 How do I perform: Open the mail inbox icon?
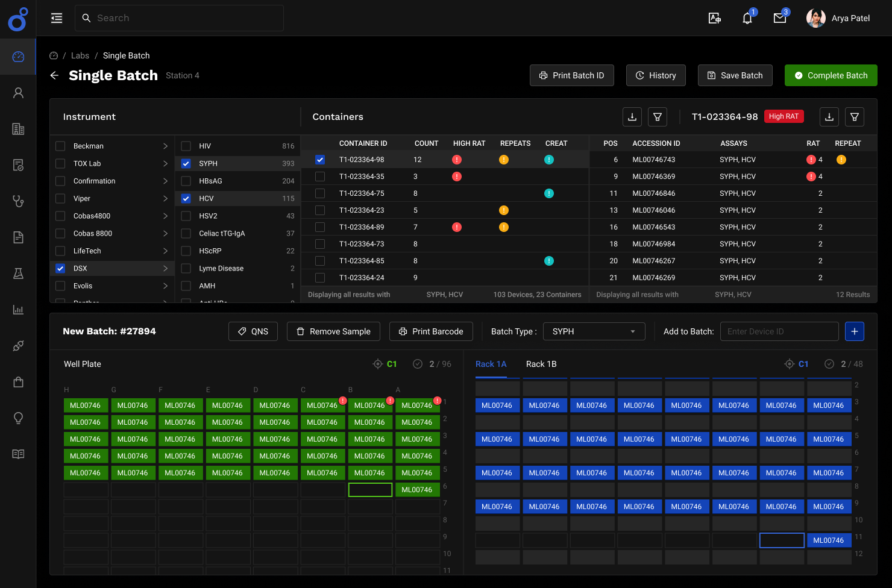tap(780, 18)
